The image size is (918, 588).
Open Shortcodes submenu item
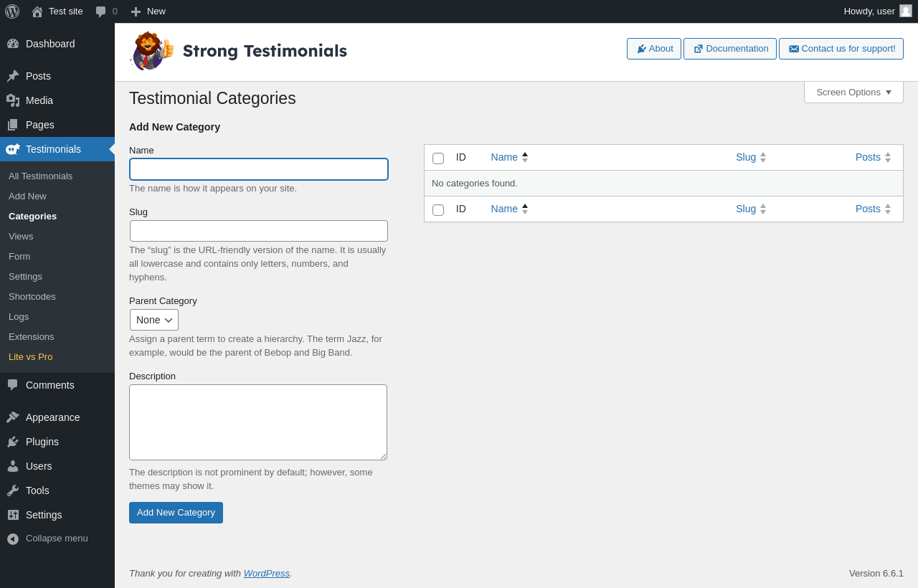pyautogui.click(x=32, y=296)
